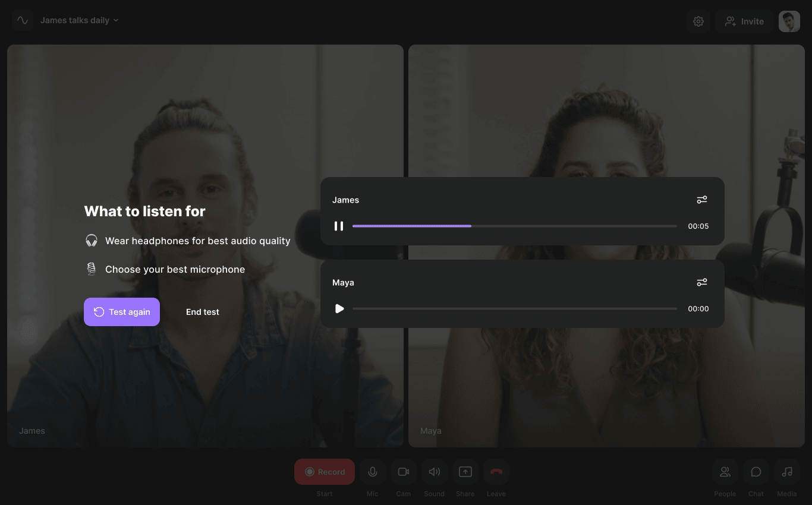The image size is (812, 505).
Task: Open the Media panel
Action: coord(787,472)
